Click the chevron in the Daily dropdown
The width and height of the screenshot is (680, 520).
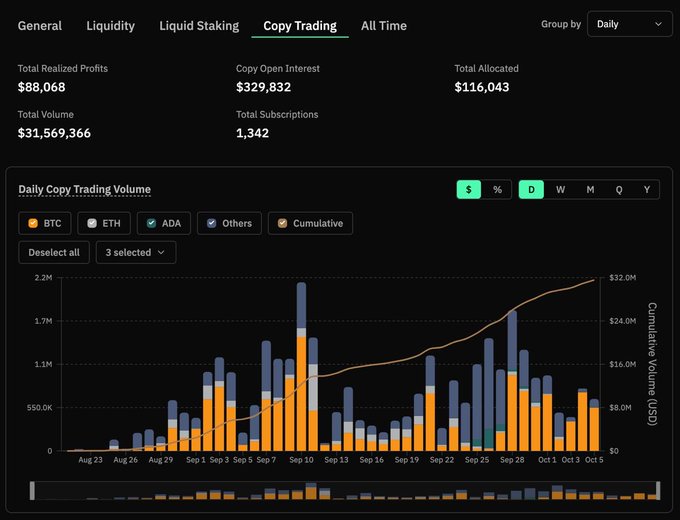[658, 24]
